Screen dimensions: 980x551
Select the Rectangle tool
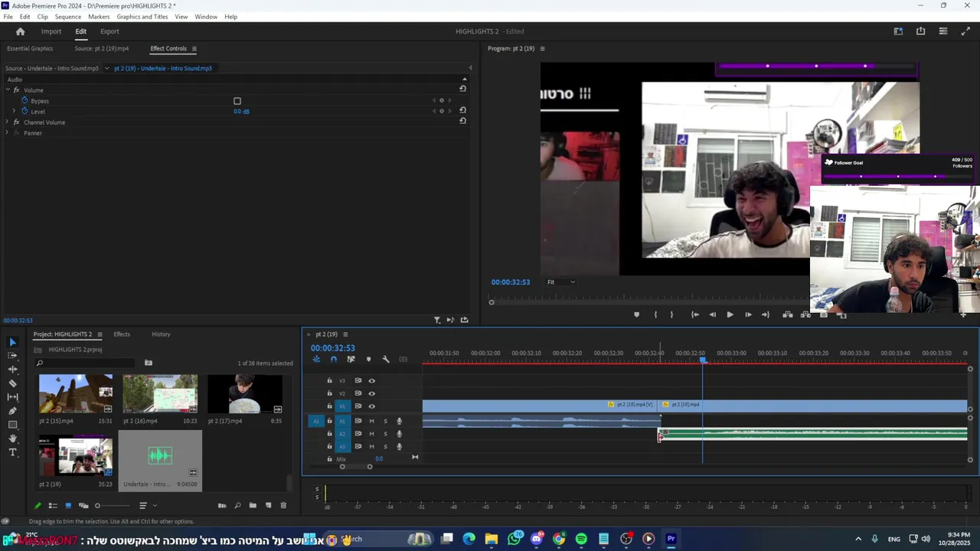(x=12, y=425)
